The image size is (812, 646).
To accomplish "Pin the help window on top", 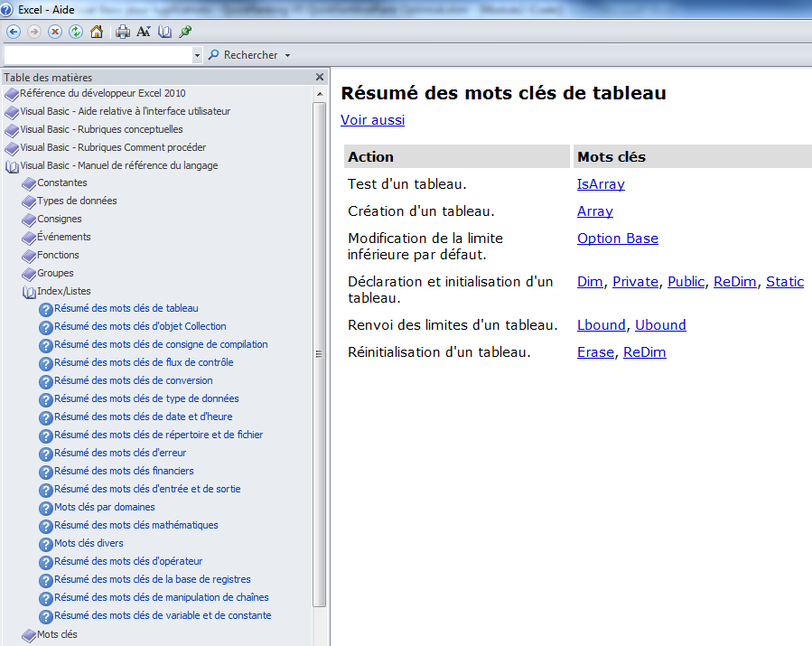I will pyautogui.click(x=185, y=32).
